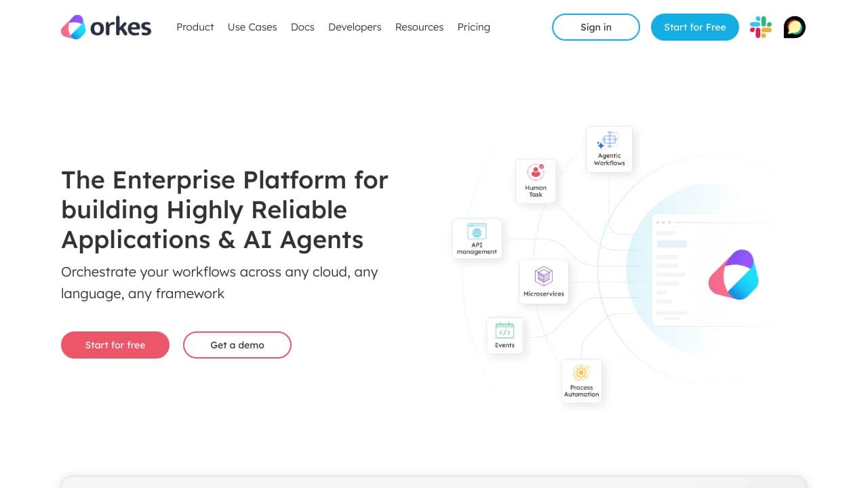The height and width of the screenshot is (488, 868).
Task: Click the blue Start for Free button
Action: point(695,27)
